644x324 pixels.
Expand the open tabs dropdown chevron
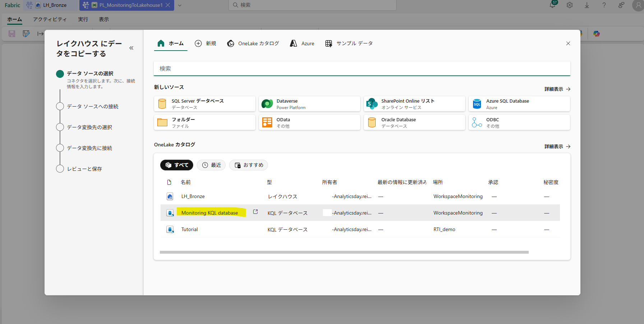(180, 5)
